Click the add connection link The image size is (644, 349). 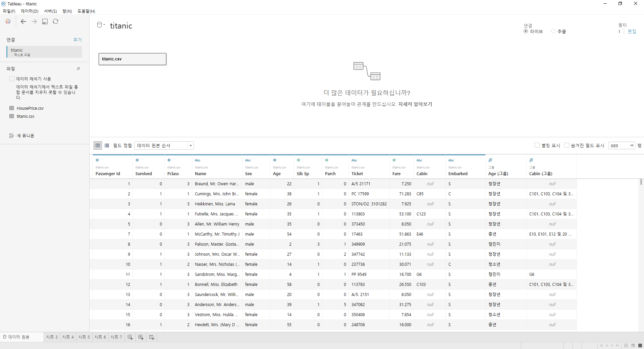(x=77, y=40)
